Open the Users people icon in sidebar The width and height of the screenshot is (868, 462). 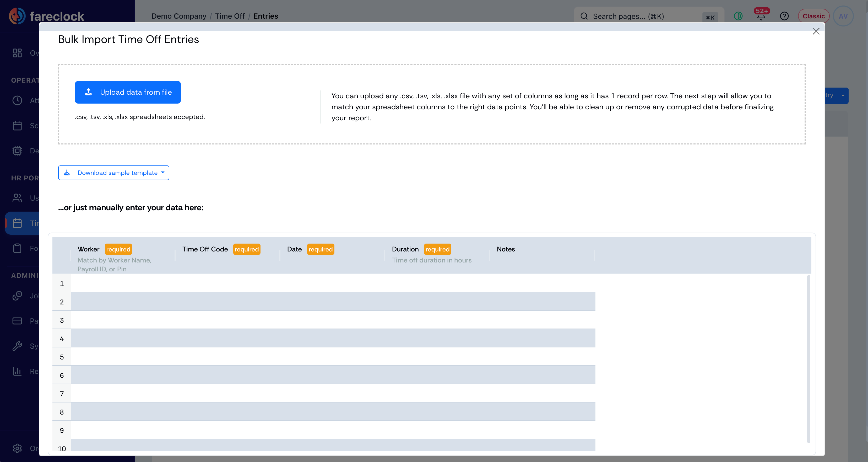point(17,198)
